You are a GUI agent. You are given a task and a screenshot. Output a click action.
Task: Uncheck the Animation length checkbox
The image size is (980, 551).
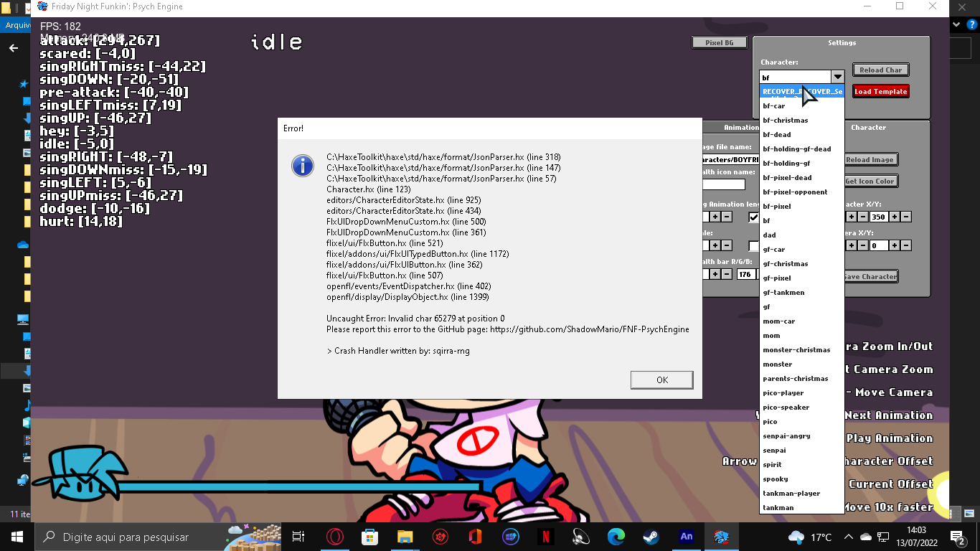coord(753,217)
